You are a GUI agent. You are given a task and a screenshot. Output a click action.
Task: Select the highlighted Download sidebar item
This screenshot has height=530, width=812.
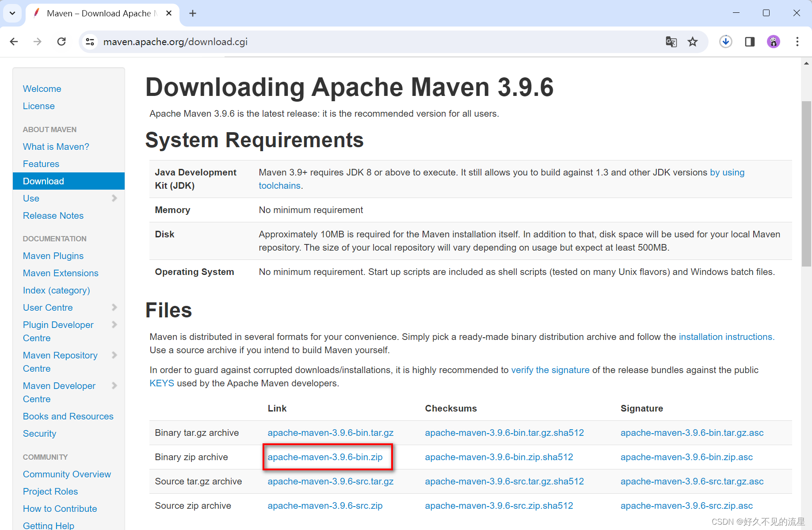click(x=69, y=181)
